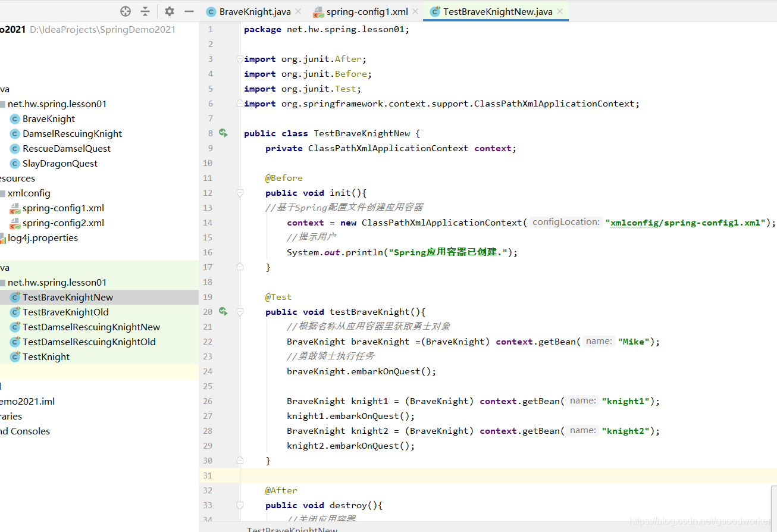Screen dimensions: 777x532
Task: Fold the init method closing brace at line 17
Action: click(240, 267)
